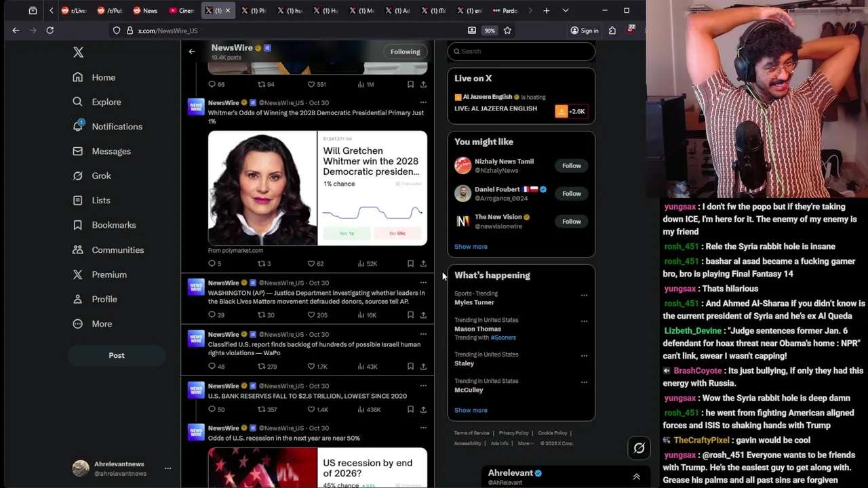Open Messages in sidebar
Viewport: 868px width, 488px height.
[102, 151]
